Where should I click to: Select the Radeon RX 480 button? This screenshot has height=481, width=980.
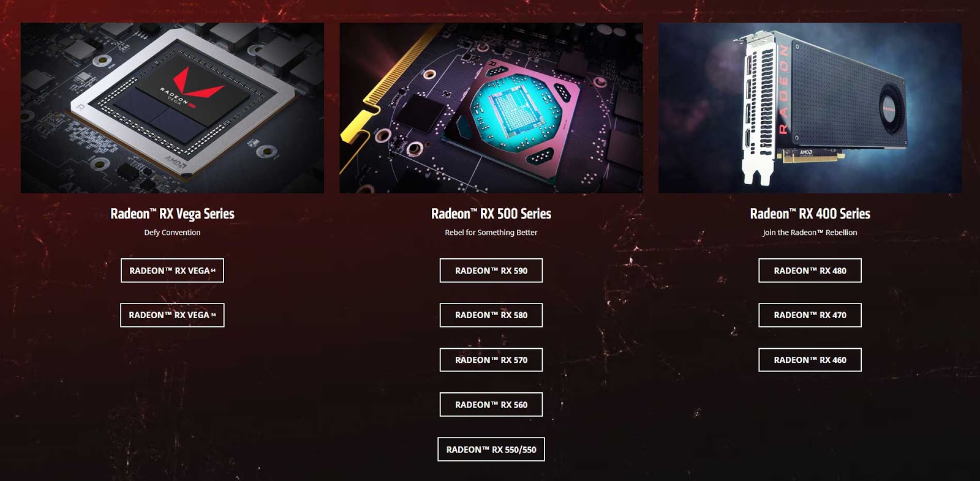point(810,270)
